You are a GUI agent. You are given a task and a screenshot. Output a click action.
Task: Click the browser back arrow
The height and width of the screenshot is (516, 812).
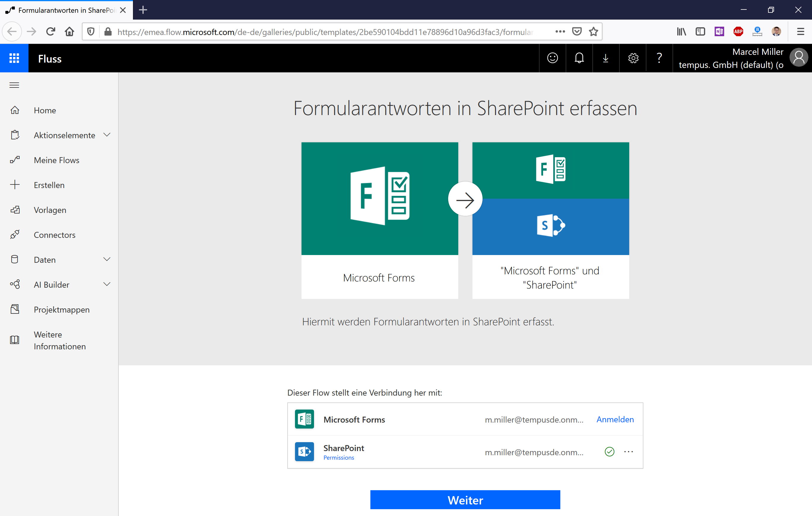pyautogui.click(x=12, y=32)
